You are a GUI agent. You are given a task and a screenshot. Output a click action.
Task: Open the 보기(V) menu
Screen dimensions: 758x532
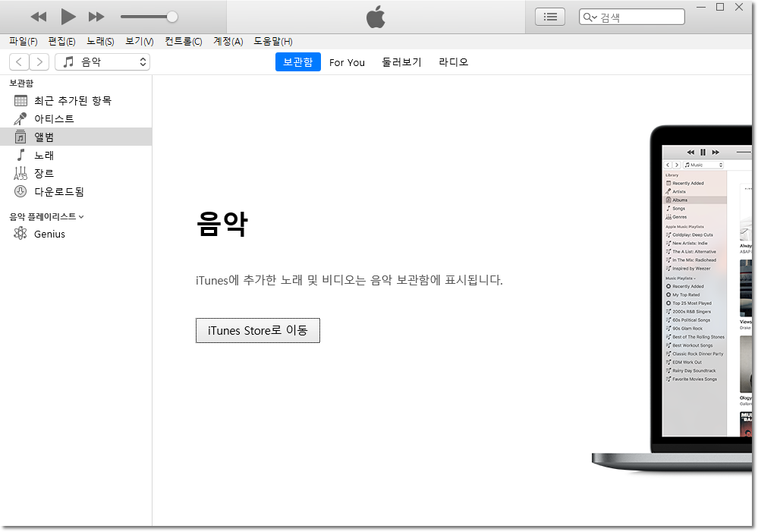(139, 42)
